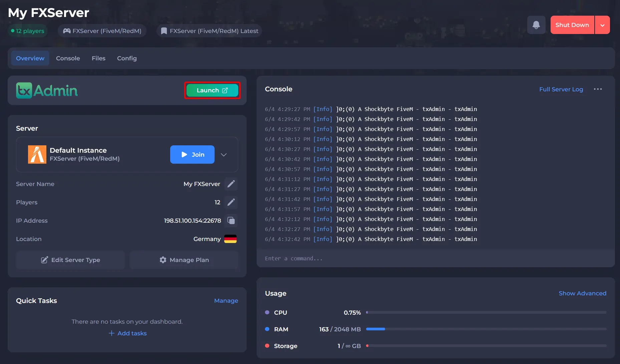Click the Germany flag icon

tap(230, 239)
